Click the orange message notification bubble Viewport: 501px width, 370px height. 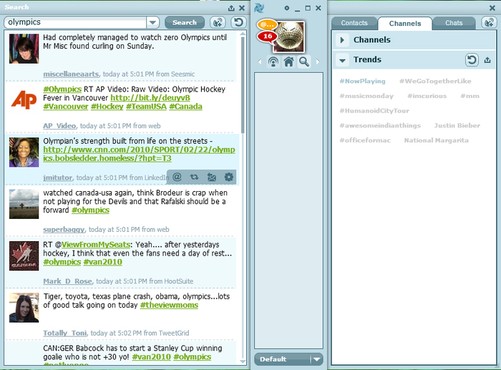point(267,24)
